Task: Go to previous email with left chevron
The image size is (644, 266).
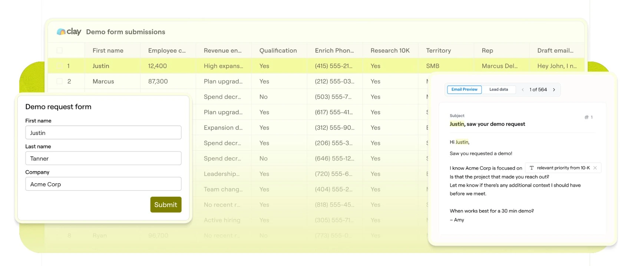Action: pyautogui.click(x=523, y=90)
